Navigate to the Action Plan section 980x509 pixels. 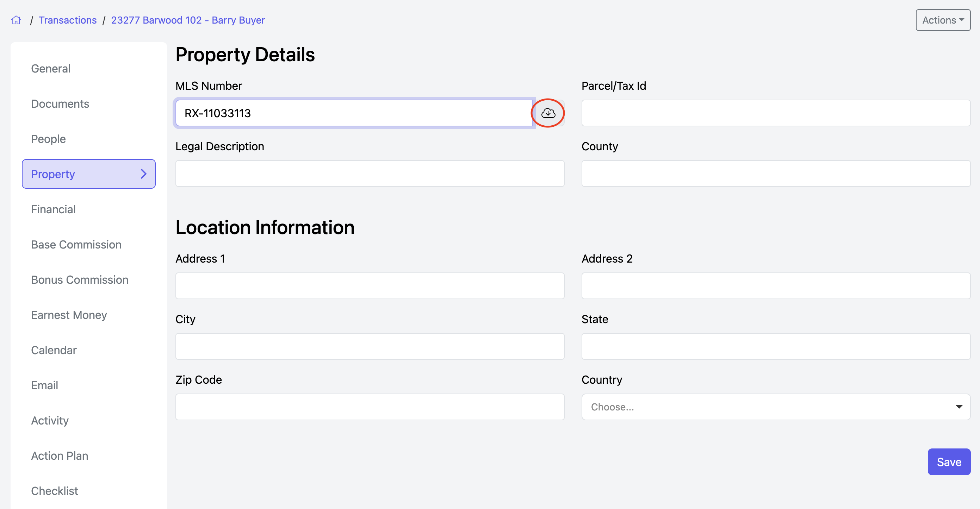59,456
